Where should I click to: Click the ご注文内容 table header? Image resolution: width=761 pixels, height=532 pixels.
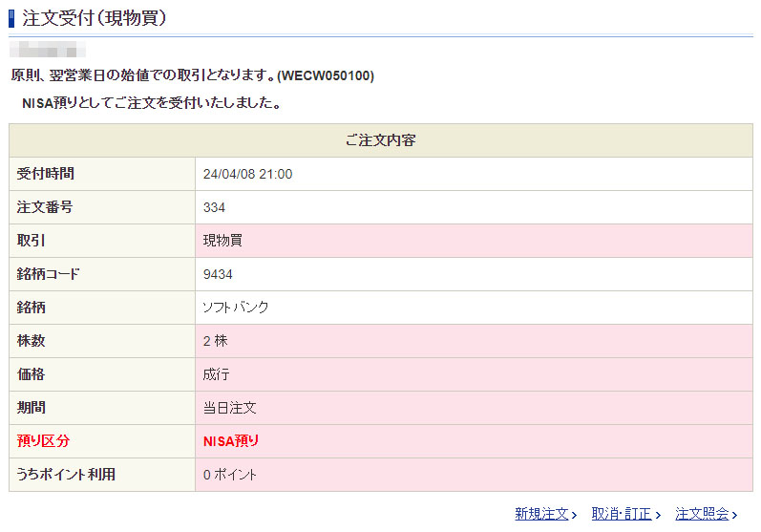(380, 140)
